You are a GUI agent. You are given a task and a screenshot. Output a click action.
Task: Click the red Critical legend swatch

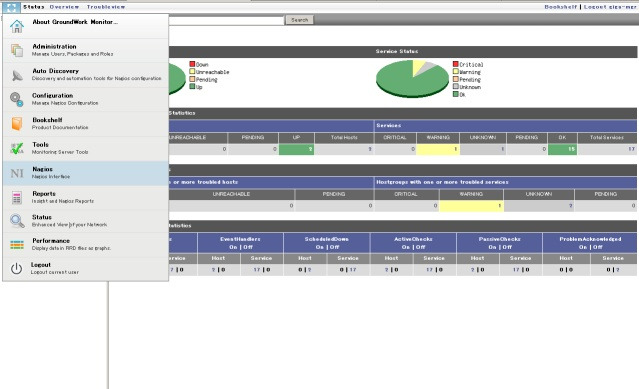[456, 64]
